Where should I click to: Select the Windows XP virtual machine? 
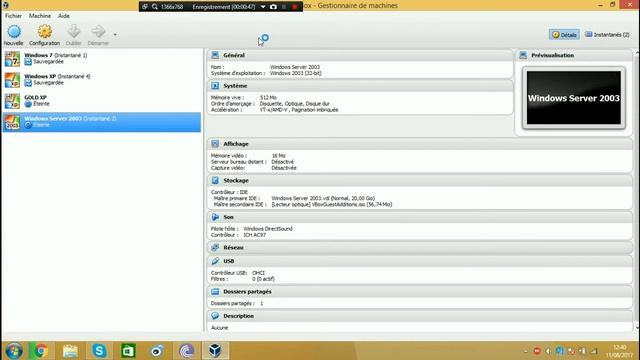coord(102,80)
